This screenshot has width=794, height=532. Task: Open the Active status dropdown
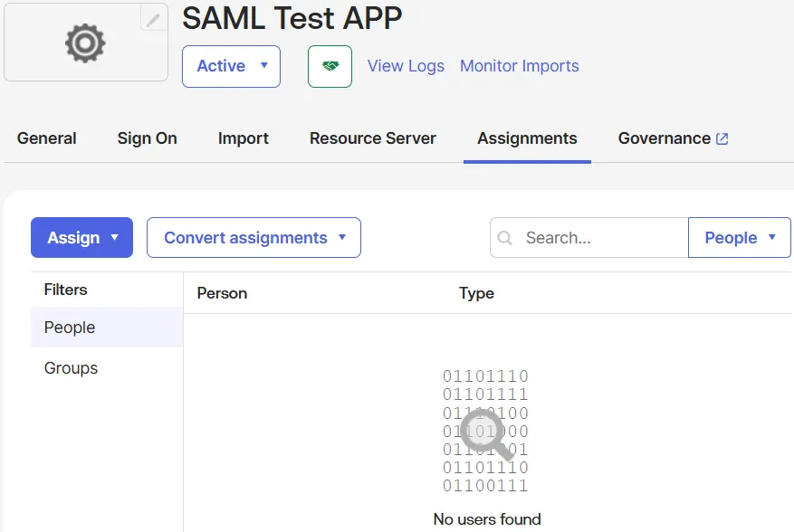pos(232,66)
